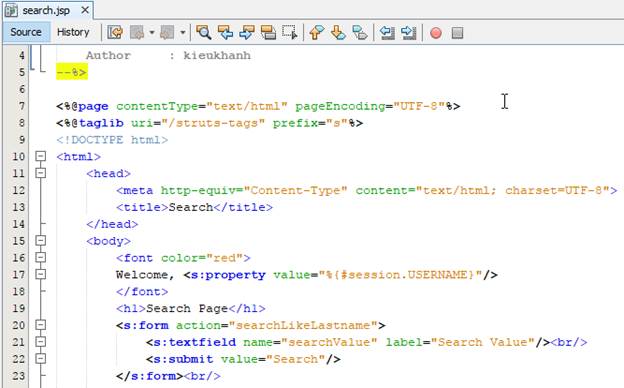Collapse the font fold at line 16
The height and width of the screenshot is (388, 624).
coord(40,257)
